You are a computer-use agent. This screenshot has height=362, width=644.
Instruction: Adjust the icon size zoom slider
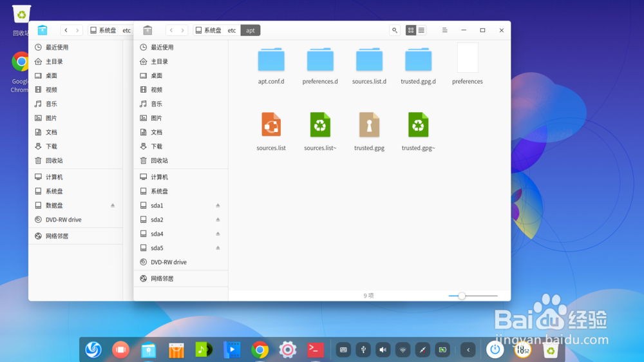[x=462, y=296]
